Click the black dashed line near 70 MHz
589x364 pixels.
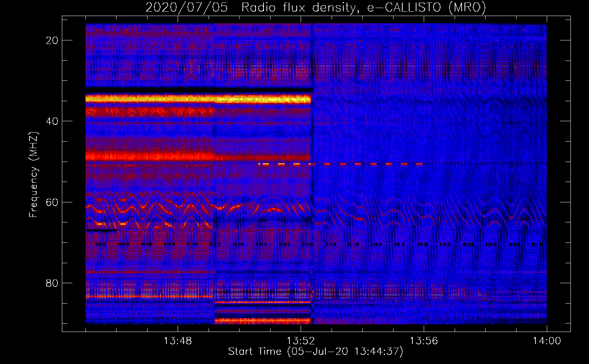click(x=319, y=244)
